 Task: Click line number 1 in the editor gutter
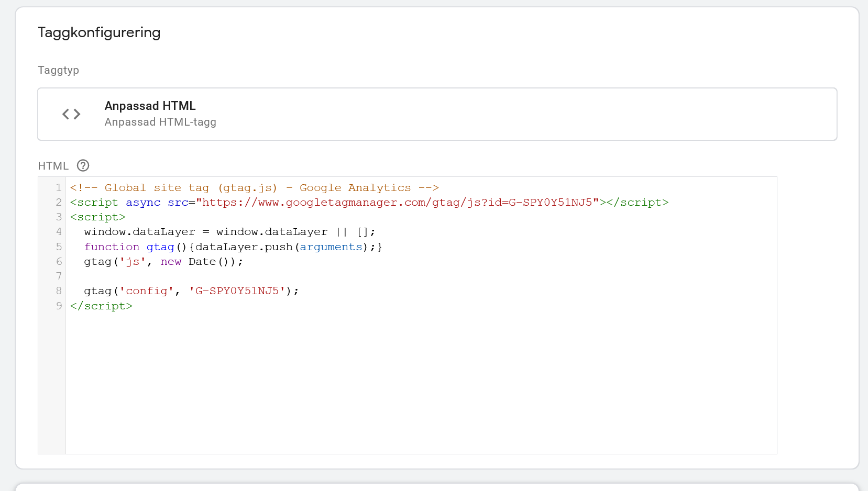59,188
